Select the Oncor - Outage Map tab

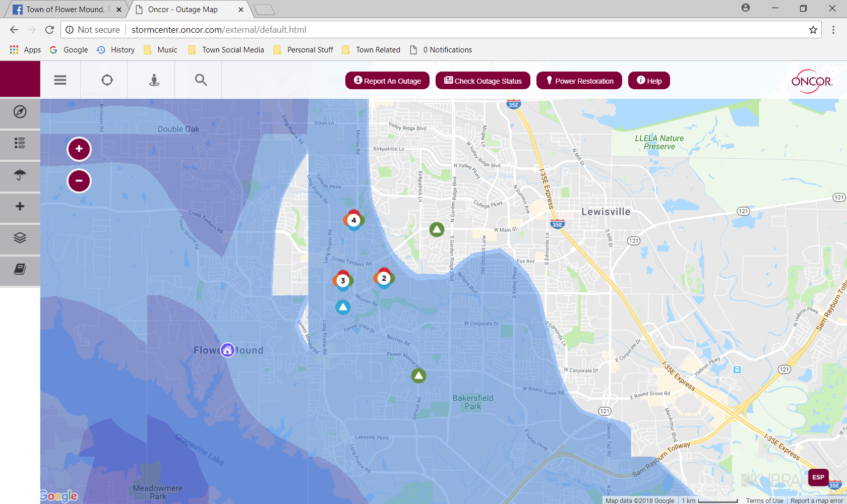tap(189, 10)
